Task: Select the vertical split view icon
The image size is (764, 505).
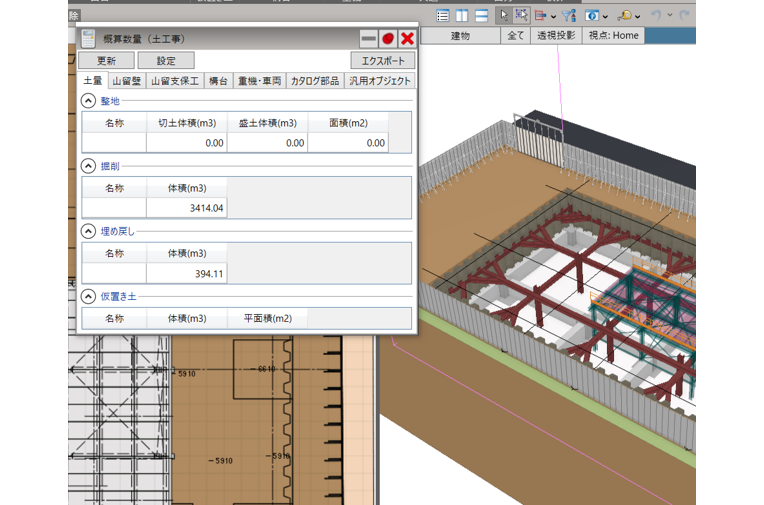Action: pos(462,15)
